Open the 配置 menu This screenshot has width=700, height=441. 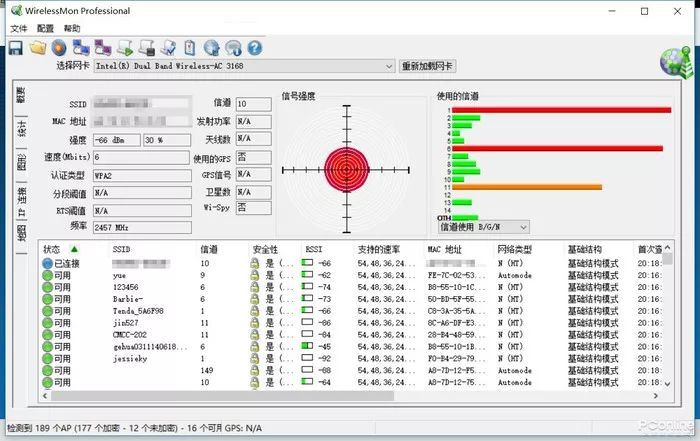[x=46, y=29]
